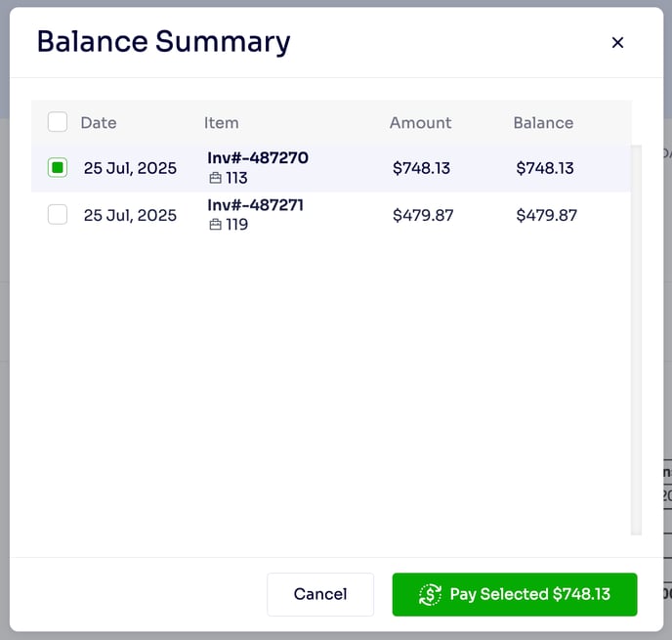
Task: Click the dollar icon on Pay Selected
Action: (430, 594)
